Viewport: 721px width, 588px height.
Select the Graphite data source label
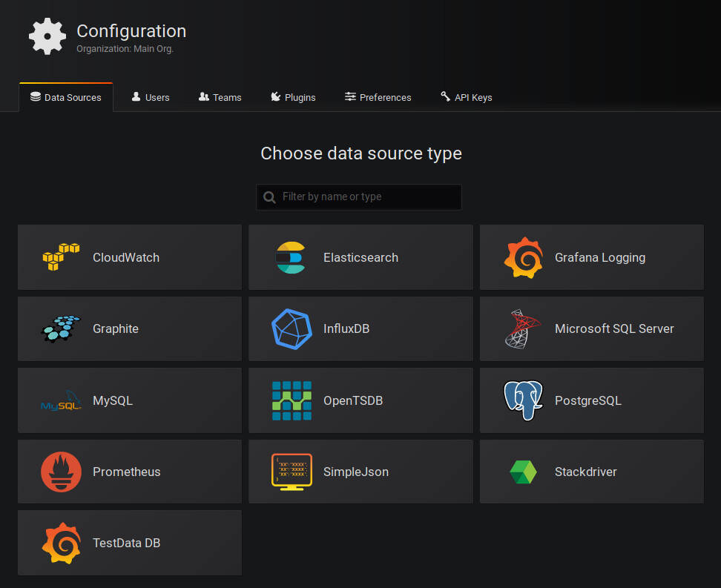[116, 328]
